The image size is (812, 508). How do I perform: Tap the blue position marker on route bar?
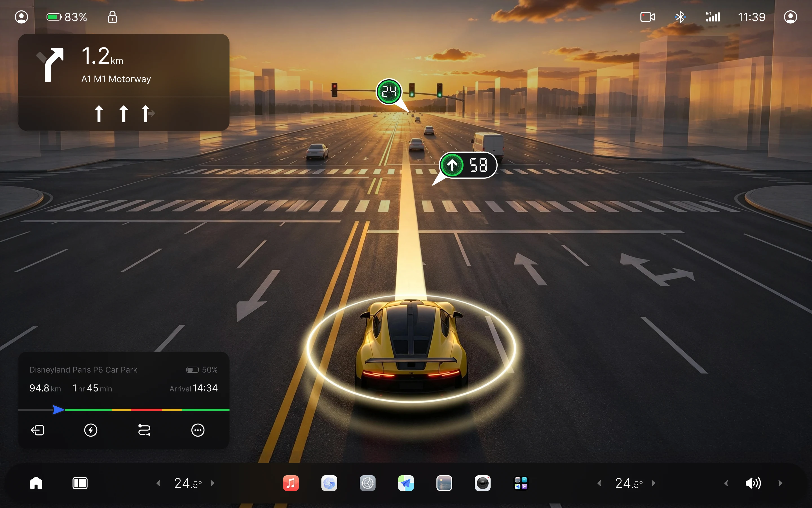[58, 410]
